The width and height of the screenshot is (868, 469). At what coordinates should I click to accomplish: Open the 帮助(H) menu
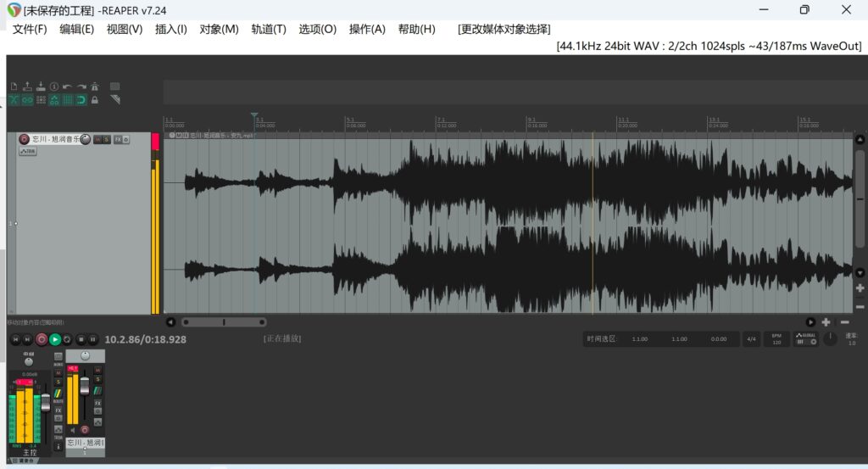tap(417, 30)
